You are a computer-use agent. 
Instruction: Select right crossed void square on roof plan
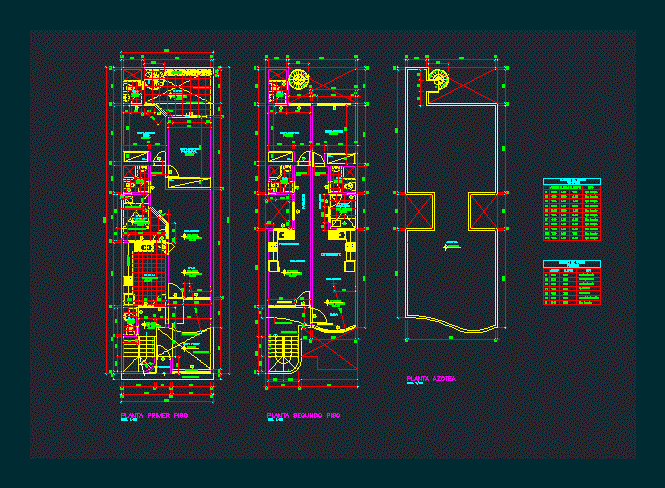pos(483,211)
